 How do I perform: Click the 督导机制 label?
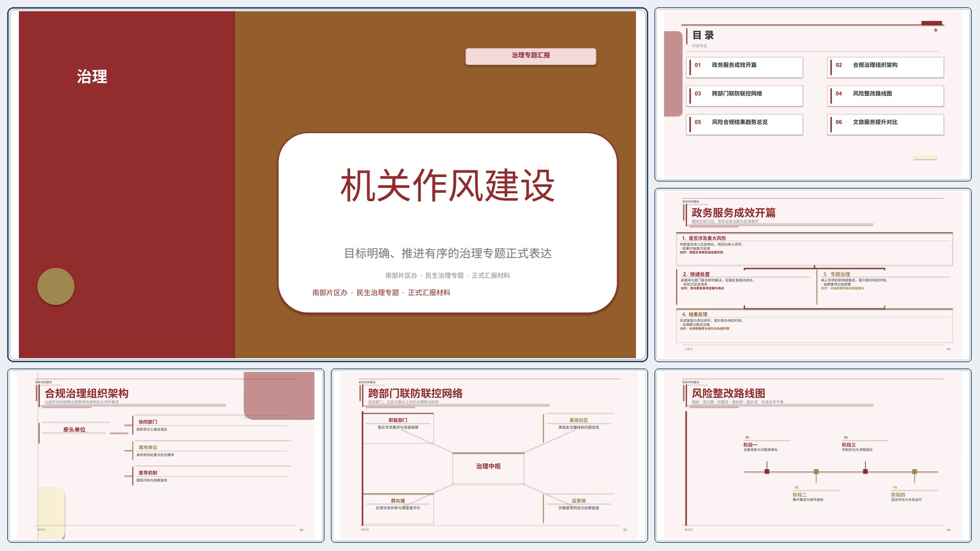[148, 473]
